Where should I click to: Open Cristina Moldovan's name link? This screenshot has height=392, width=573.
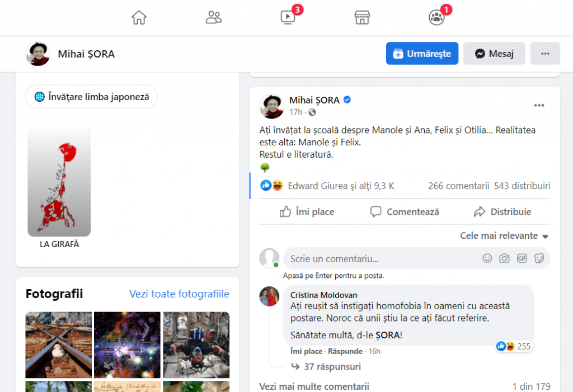pos(324,295)
